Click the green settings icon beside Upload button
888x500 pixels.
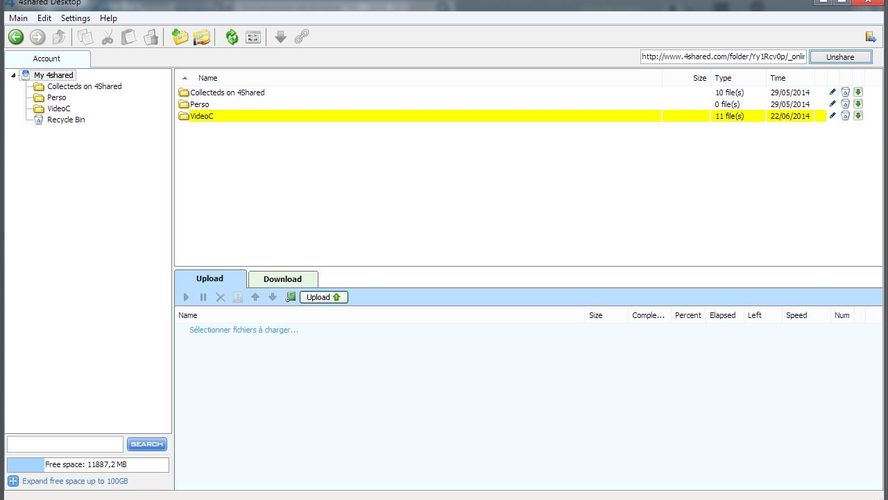[291, 297]
